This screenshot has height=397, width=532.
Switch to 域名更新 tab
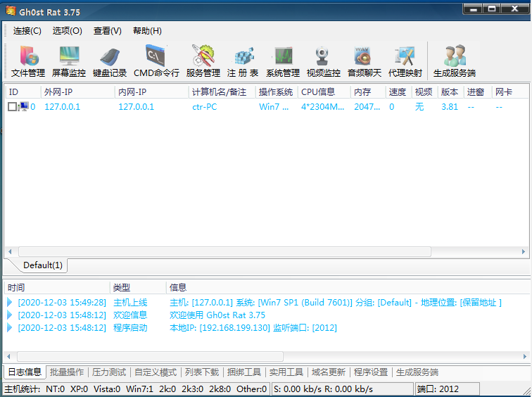(x=329, y=372)
